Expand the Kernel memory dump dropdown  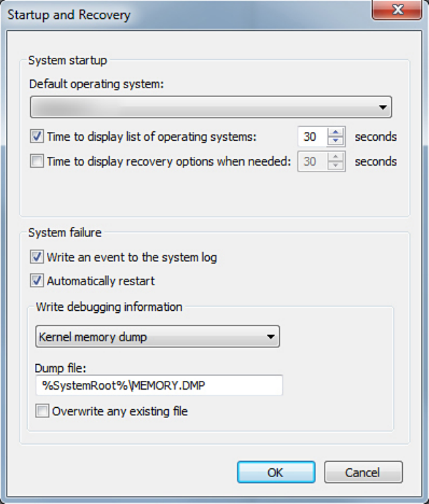157,336
